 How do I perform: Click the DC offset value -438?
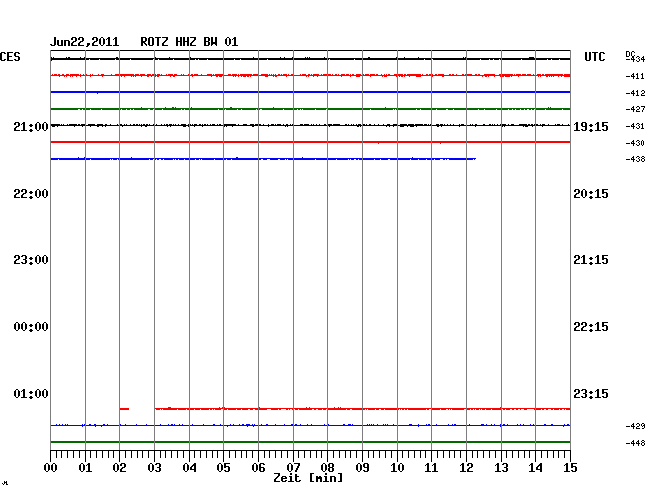[635, 159]
